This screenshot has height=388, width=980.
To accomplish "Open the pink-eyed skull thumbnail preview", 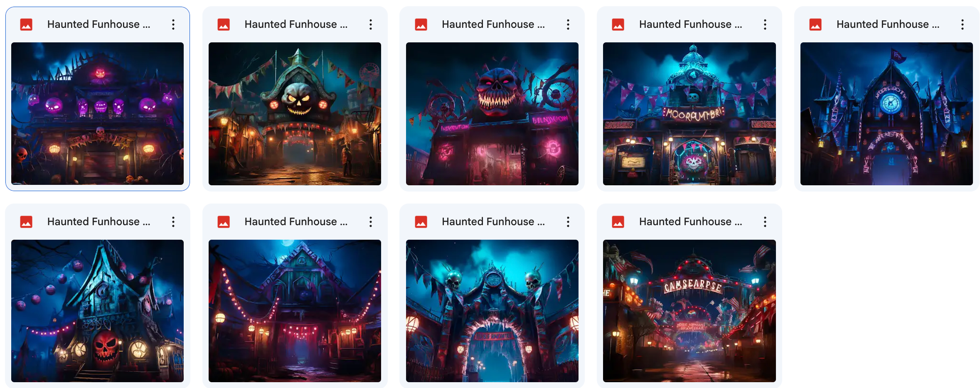I will point(492,113).
